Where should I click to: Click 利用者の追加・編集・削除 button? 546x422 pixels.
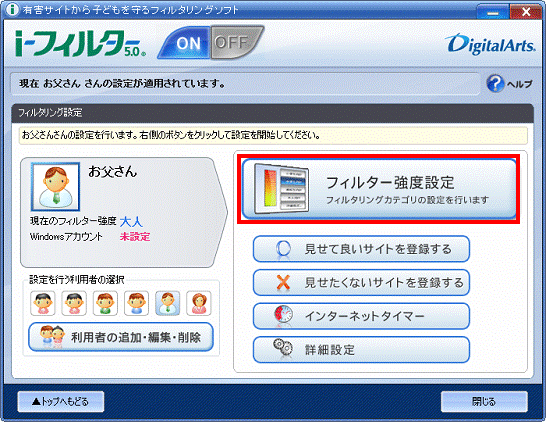(120, 337)
